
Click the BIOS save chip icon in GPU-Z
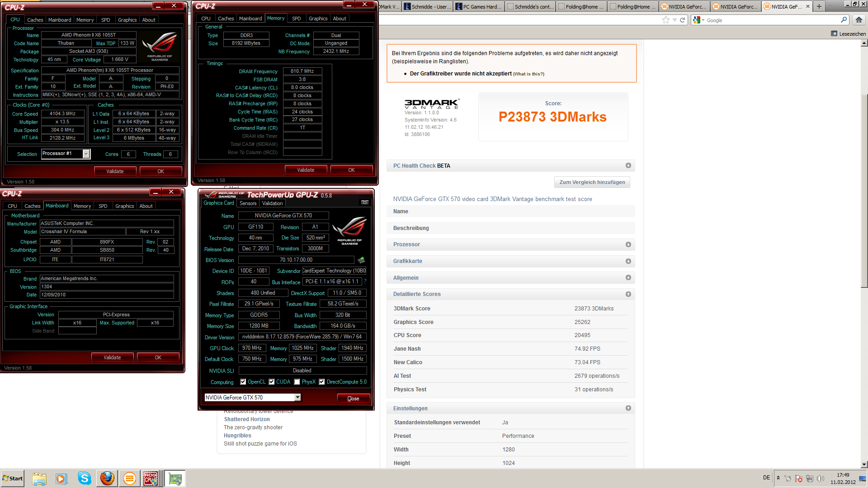pos(361,260)
